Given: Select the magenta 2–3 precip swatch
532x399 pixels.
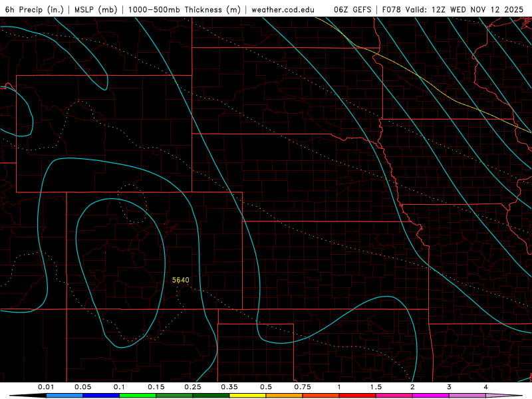Looking at the screenshot, I should click(x=431, y=396).
